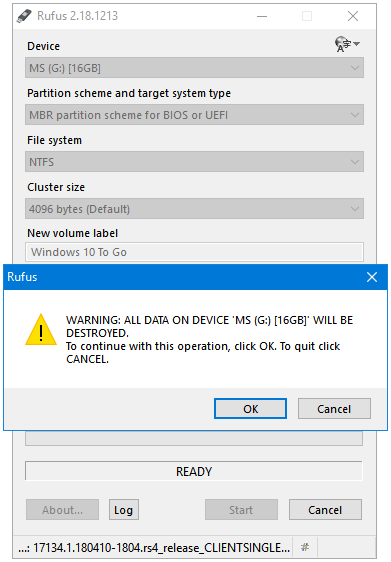The width and height of the screenshot is (391, 562).
Task: Open the Cluster size dropdown
Action: tap(194, 209)
